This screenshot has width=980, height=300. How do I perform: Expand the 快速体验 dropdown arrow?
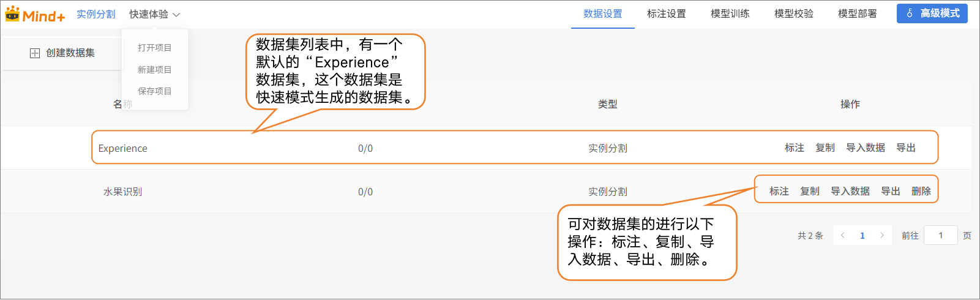(x=176, y=15)
